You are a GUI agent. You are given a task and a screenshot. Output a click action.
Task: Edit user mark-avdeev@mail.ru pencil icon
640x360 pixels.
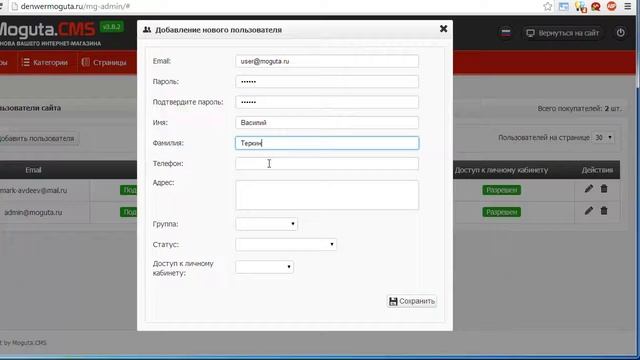[x=589, y=189]
